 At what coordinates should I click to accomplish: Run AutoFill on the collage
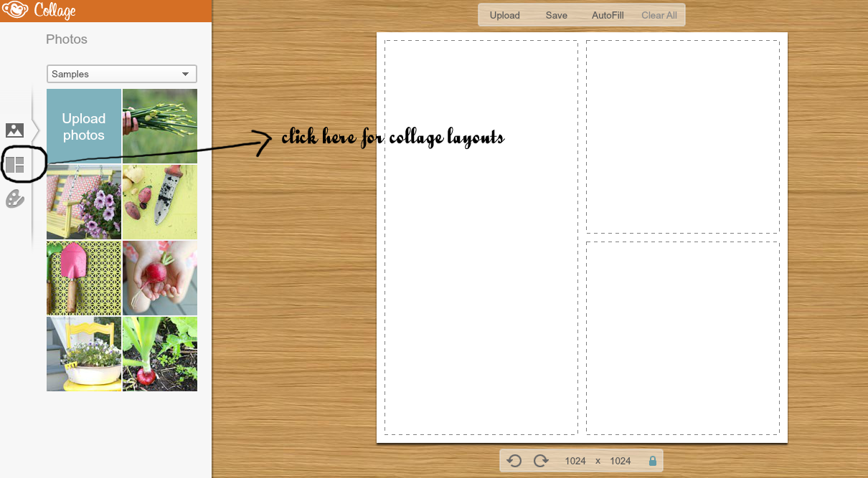pos(607,14)
